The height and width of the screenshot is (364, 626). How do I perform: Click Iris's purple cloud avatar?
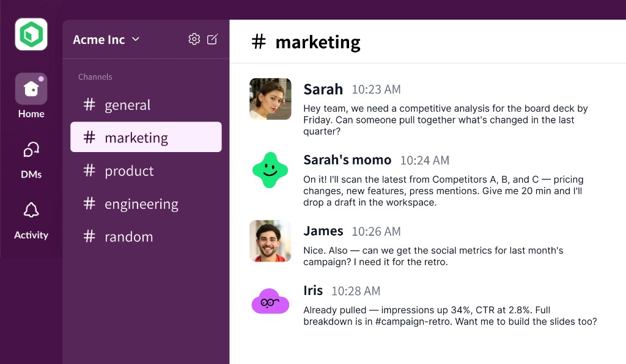pyautogui.click(x=270, y=300)
